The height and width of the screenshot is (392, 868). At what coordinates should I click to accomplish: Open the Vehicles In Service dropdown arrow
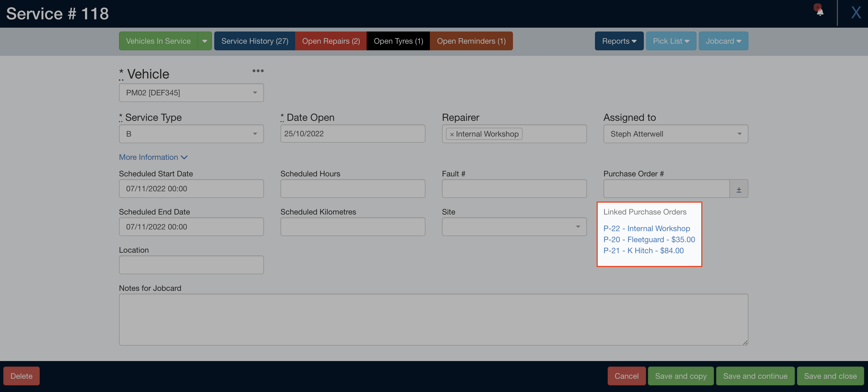point(205,41)
